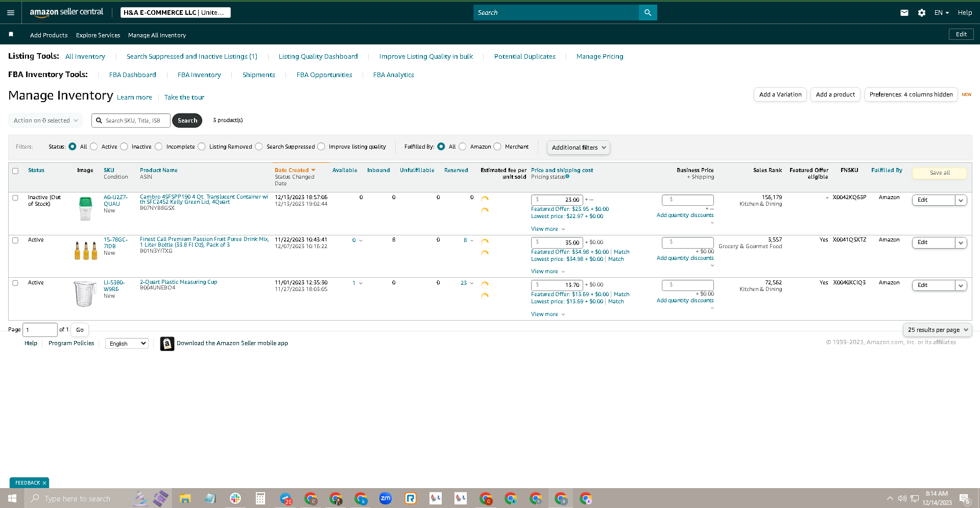Expand Edit dropdown arrow for Passion Fruit row
The image size is (980, 508).
coord(961,243)
